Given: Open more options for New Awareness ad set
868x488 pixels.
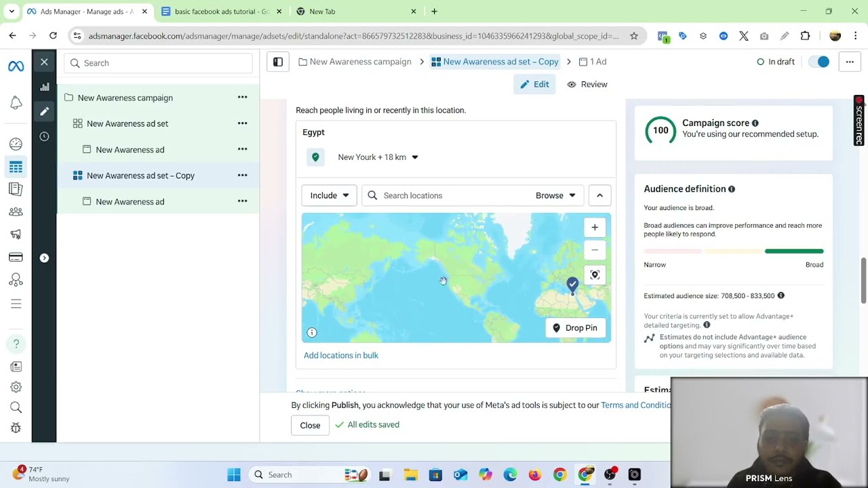Looking at the screenshot, I should point(242,123).
